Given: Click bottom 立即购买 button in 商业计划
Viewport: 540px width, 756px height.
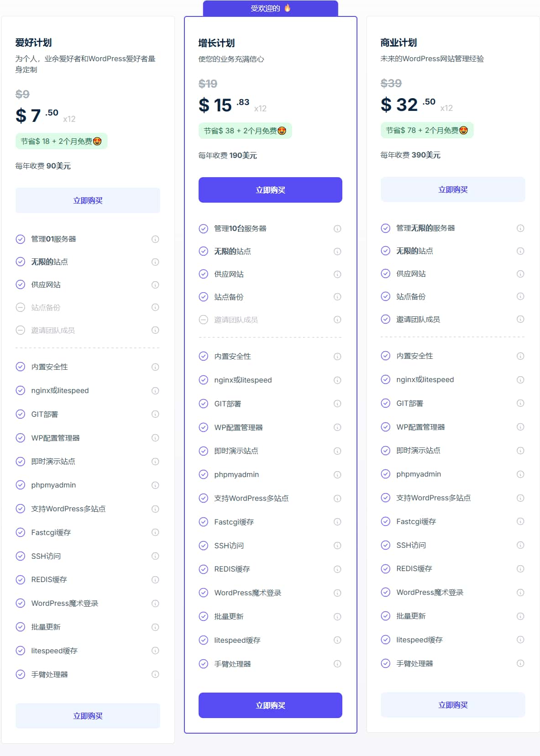Looking at the screenshot, I should coord(452,704).
